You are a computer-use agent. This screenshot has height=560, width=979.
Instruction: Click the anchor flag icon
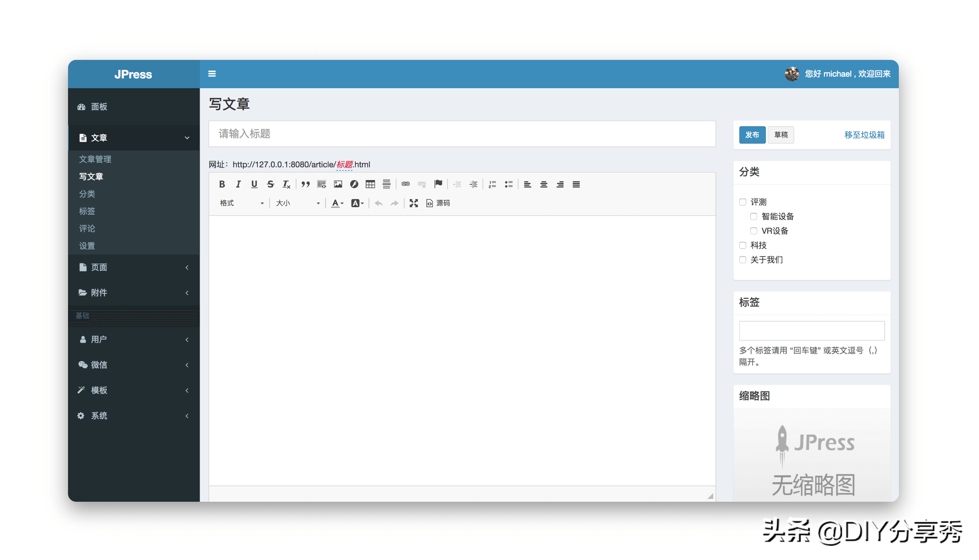click(x=438, y=185)
